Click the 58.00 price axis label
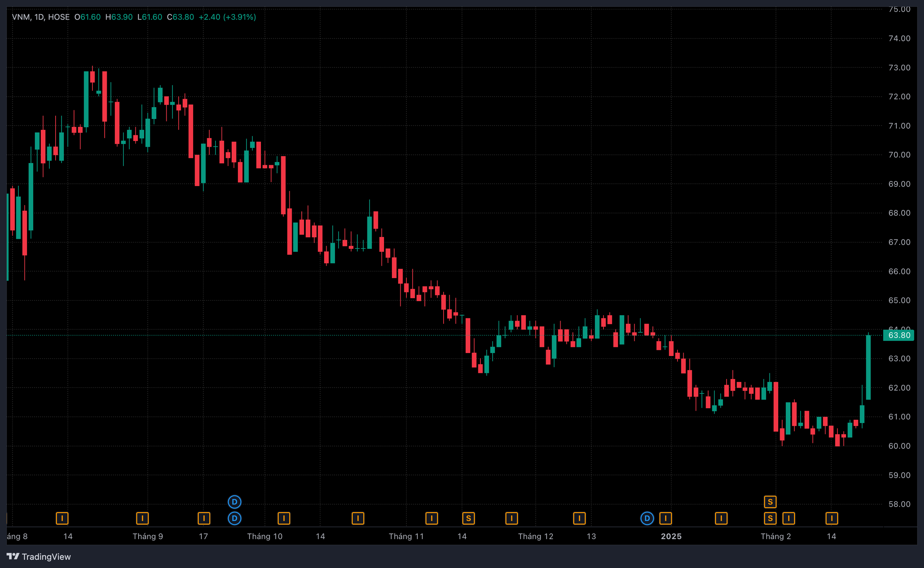 (x=899, y=504)
